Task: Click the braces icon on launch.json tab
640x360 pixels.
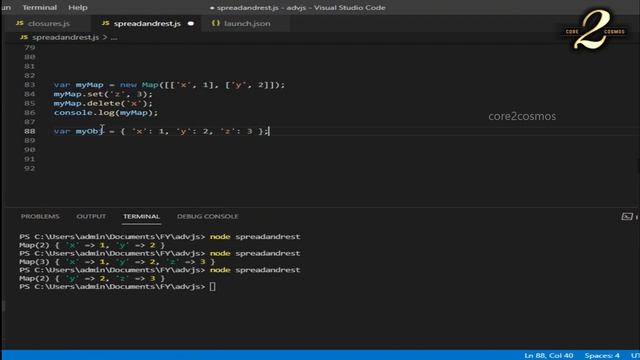Action: tap(216, 23)
